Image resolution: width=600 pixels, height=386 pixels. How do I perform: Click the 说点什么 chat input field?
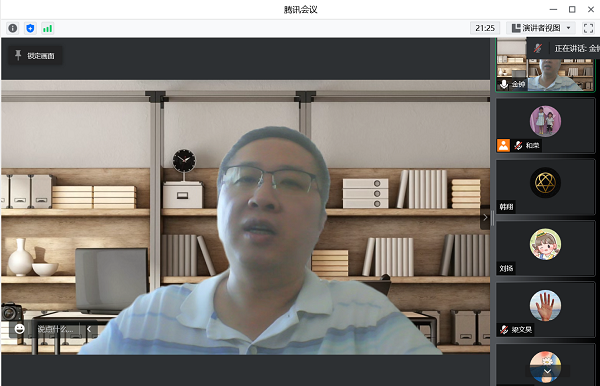pyautogui.click(x=55, y=329)
